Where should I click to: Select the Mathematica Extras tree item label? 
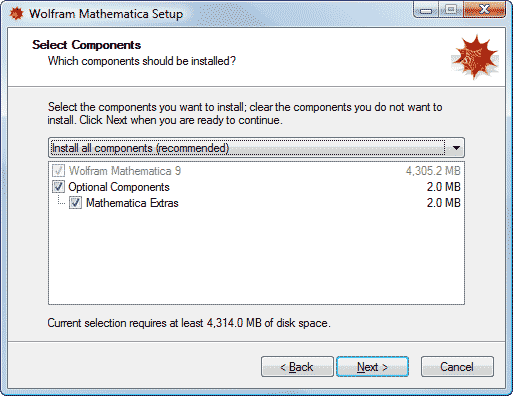(x=132, y=203)
